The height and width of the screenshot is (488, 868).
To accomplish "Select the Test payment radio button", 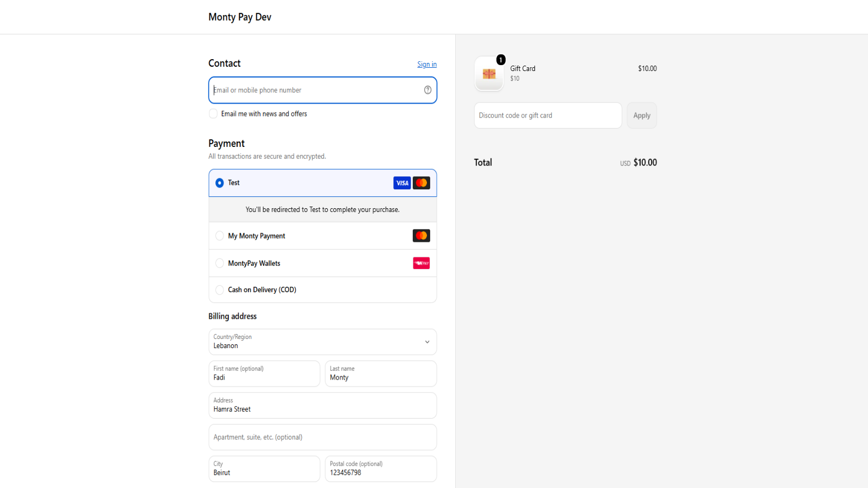I will (x=220, y=183).
